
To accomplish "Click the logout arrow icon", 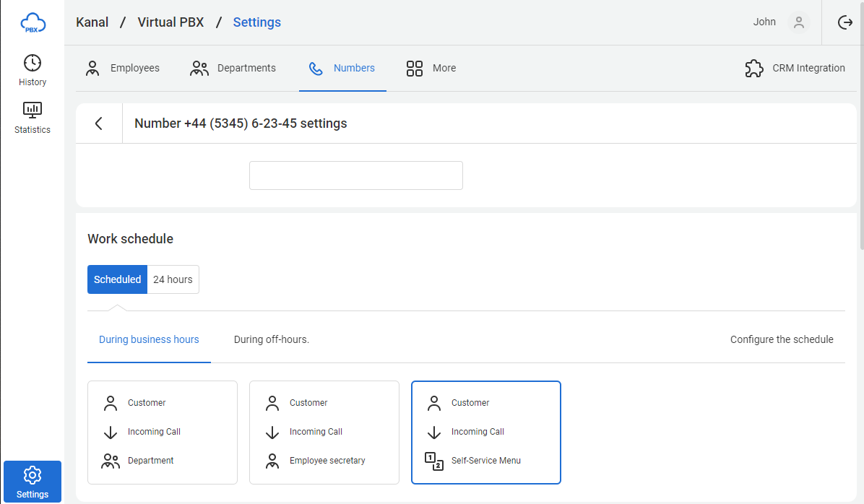I will coord(844,22).
